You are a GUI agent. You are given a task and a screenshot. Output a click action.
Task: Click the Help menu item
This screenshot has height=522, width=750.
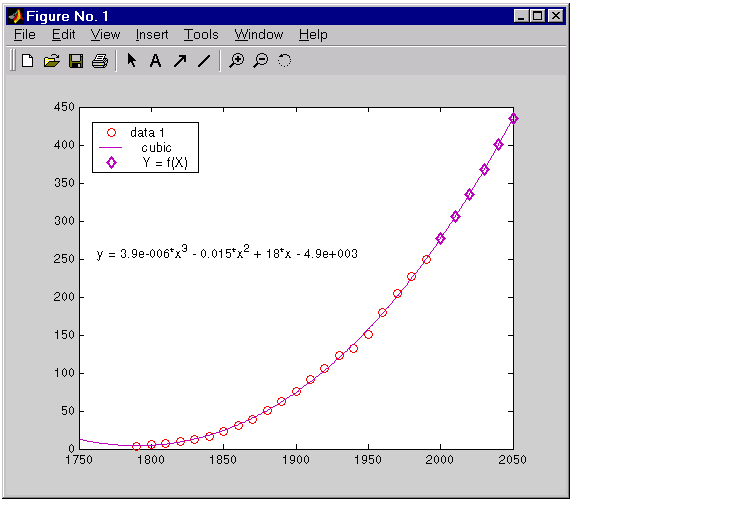click(x=313, y=35)
